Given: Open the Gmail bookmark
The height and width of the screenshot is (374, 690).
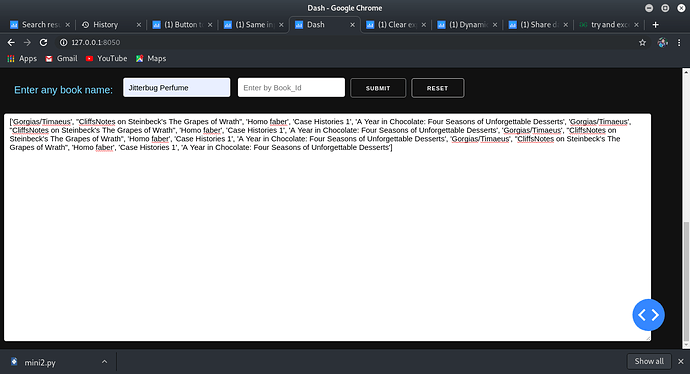Looking at the screenshot, I should coord(61,59).
